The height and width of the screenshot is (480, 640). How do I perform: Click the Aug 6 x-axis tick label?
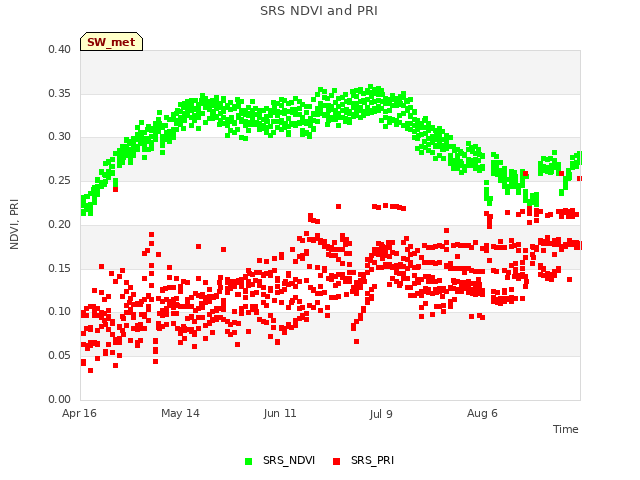[482, 413]
